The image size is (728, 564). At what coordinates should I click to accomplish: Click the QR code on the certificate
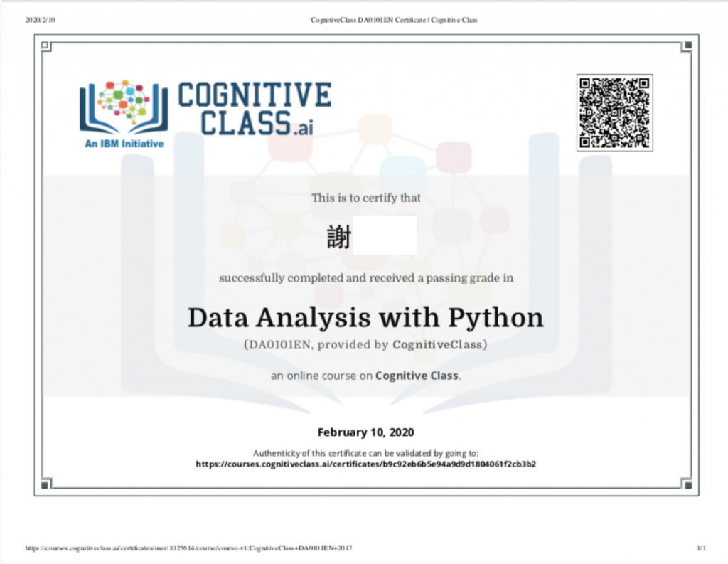click(615, 113)
